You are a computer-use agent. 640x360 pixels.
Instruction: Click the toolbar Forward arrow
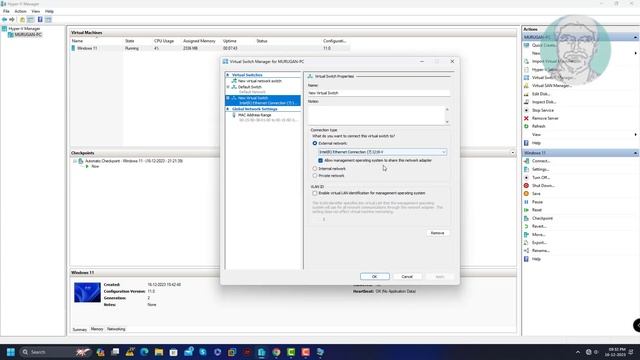point(12,20)
